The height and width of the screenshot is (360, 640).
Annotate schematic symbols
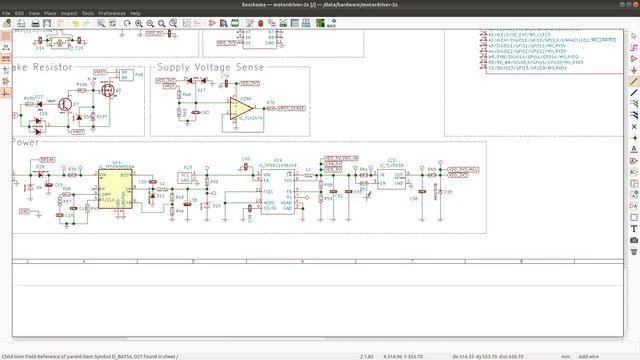click(x=249, y=23)
